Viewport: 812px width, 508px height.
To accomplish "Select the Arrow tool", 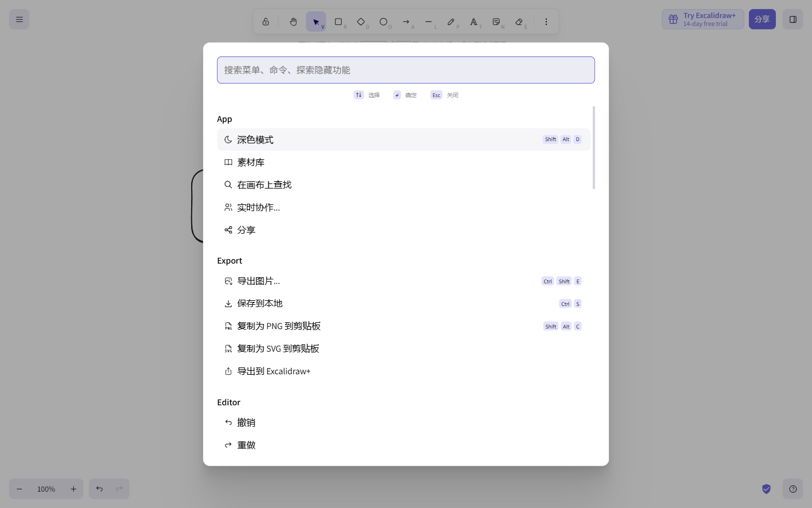I will [406, 21].
